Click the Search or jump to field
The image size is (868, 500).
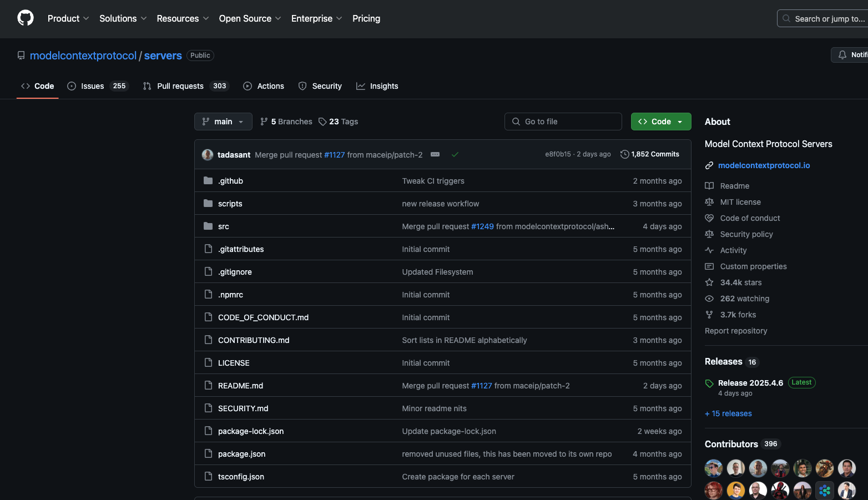(822, 18)
